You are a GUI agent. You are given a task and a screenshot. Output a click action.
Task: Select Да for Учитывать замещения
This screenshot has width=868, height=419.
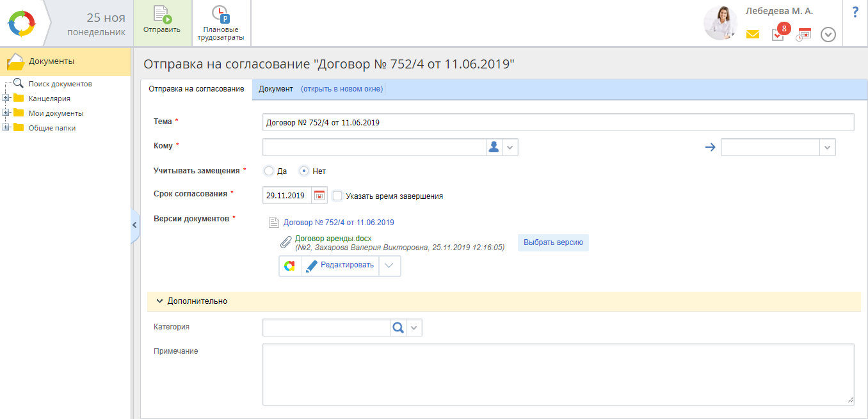tap(269, 171)
